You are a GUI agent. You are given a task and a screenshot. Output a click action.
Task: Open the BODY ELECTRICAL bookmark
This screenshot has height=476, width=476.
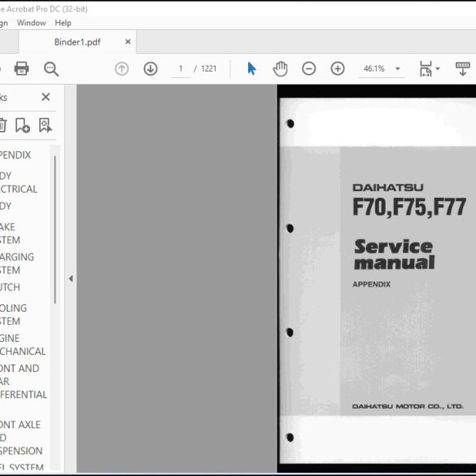(x=19, y=182)
